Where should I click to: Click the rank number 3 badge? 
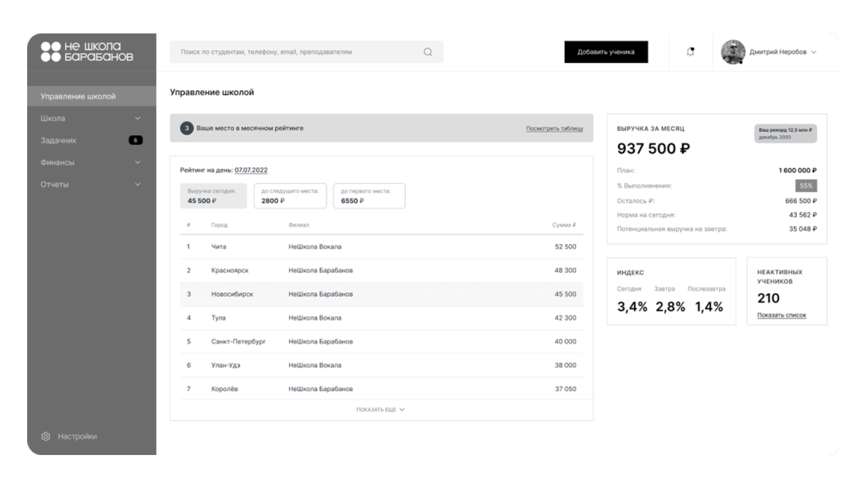[187, 128]
